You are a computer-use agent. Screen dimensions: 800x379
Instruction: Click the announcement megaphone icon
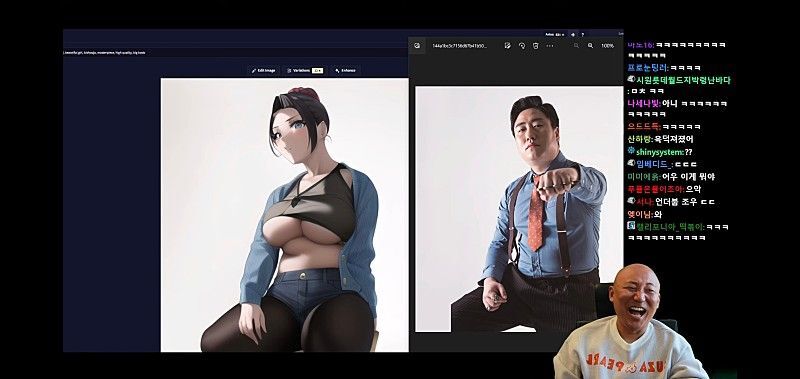(x=573, y=35)
